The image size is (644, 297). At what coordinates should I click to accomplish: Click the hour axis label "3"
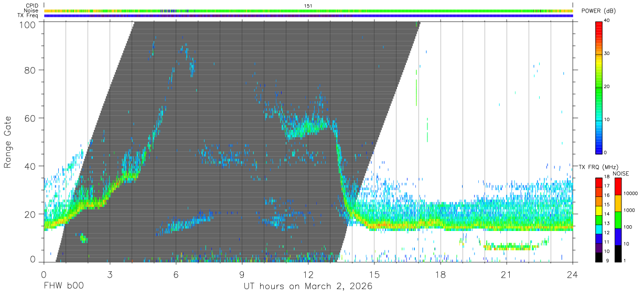(110, 274)
